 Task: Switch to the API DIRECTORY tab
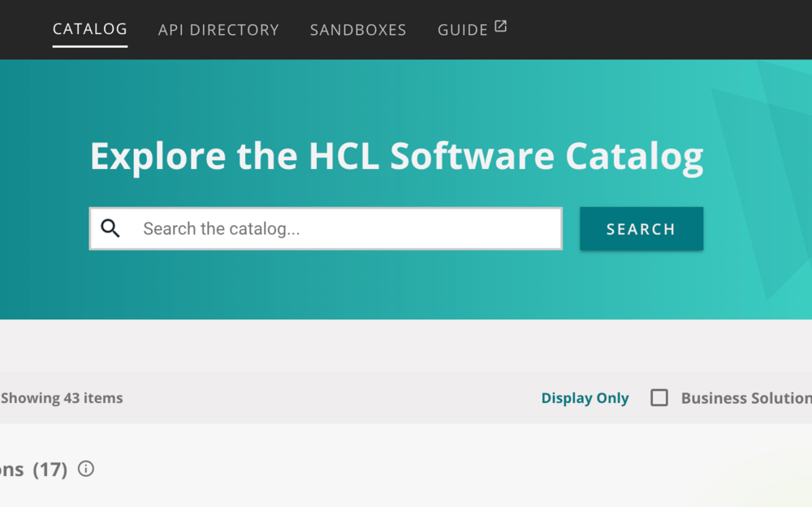pyautogui.click(x=218, y=30)
